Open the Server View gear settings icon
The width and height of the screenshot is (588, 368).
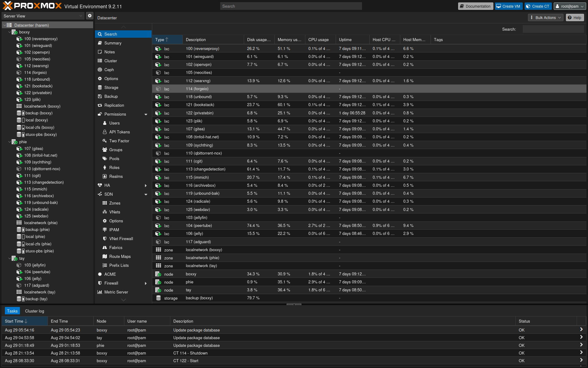[x=89, y=16]
